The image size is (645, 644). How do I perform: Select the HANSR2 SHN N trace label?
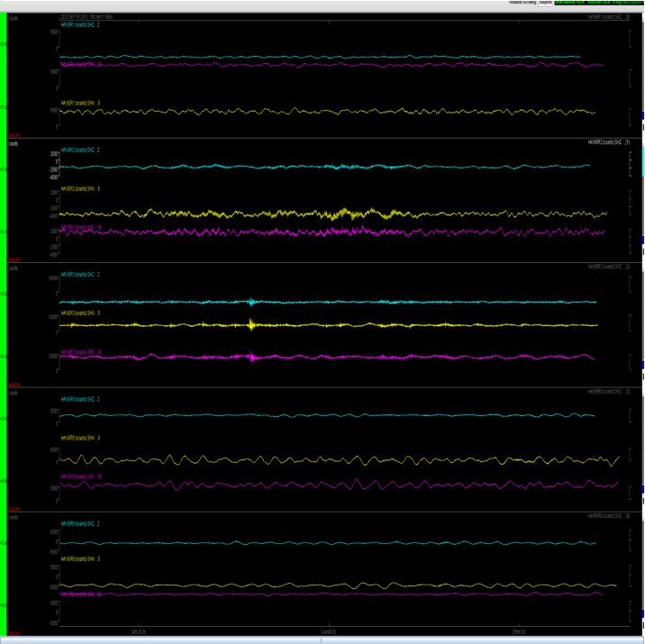(x=80, y=189)
